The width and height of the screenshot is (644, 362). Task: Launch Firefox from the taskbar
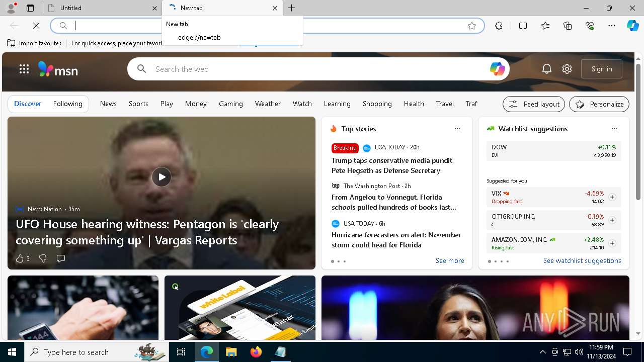coord(256,352)
